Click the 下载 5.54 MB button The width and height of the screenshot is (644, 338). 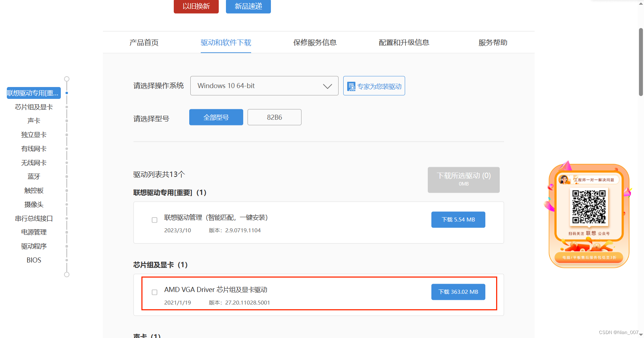coord(458,220)
